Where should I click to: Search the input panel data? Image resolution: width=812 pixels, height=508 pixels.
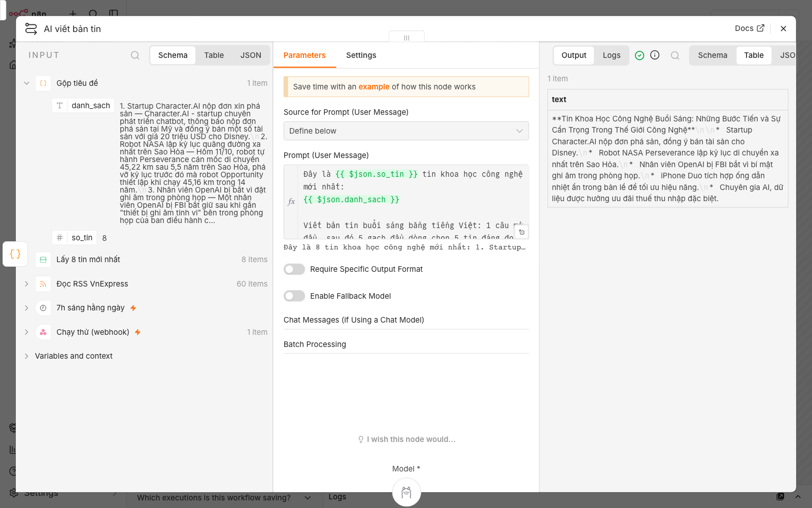point(135,55)
